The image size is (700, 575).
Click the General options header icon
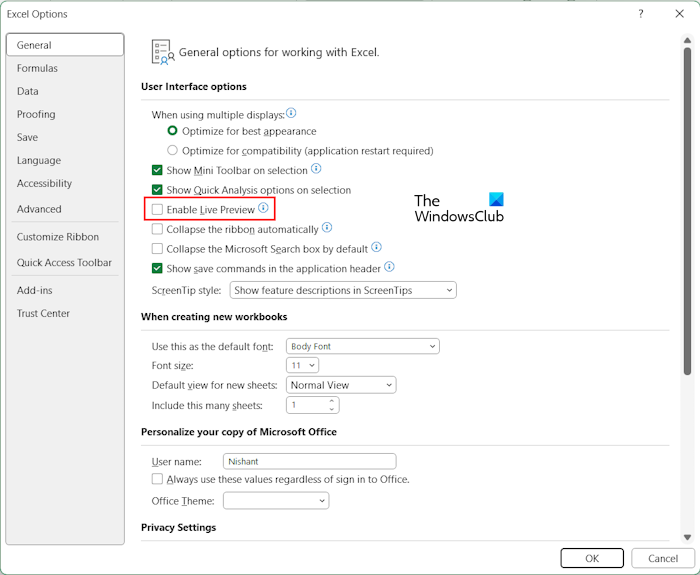click(162, 52)
